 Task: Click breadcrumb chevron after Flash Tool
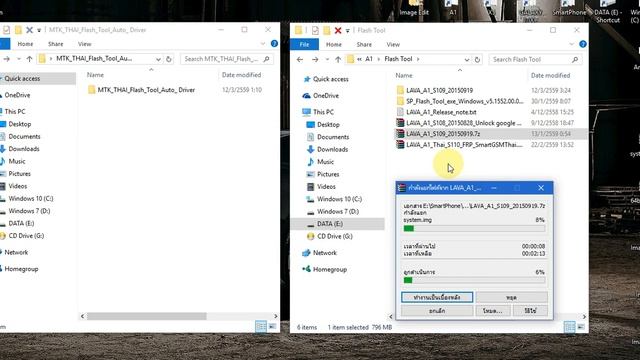tap(418, 59)
